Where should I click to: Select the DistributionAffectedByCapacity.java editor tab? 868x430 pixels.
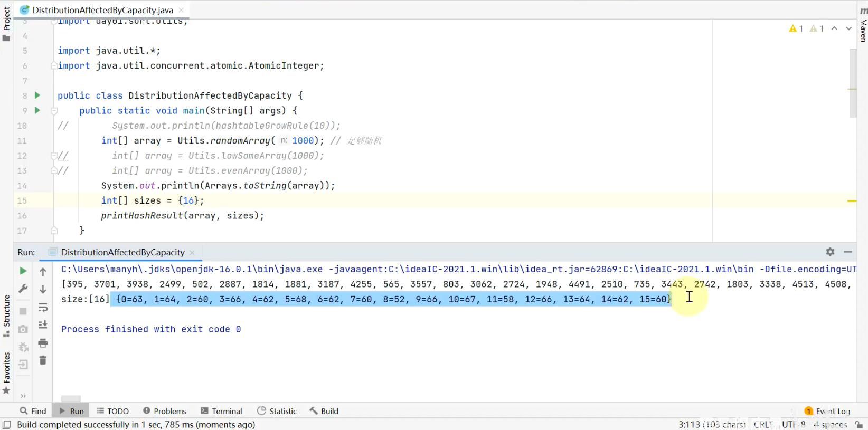pos(102,10)
